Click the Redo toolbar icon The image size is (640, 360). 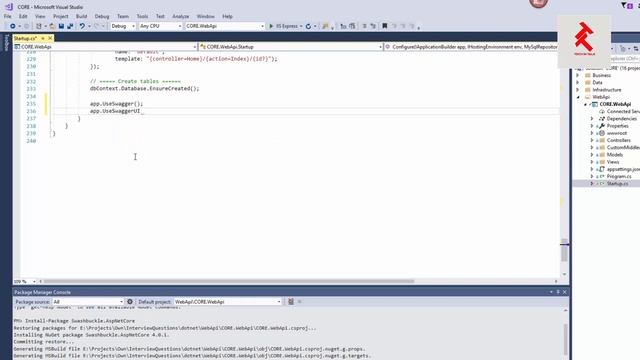(x=97, y=26)
